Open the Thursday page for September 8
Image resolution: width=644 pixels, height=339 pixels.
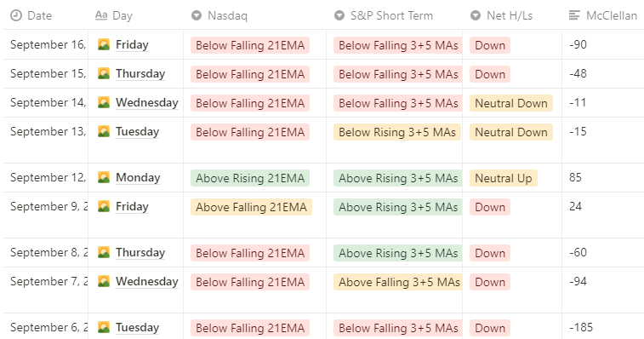[x=140, y=252]
